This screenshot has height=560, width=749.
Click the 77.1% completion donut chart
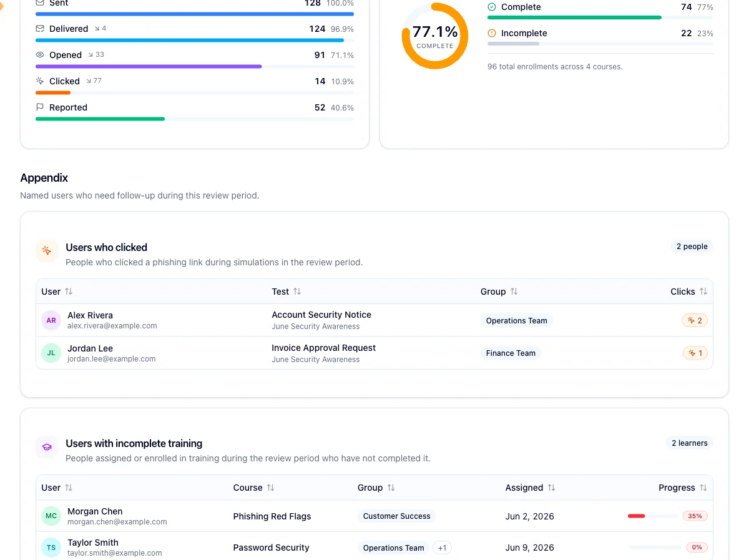435,36
